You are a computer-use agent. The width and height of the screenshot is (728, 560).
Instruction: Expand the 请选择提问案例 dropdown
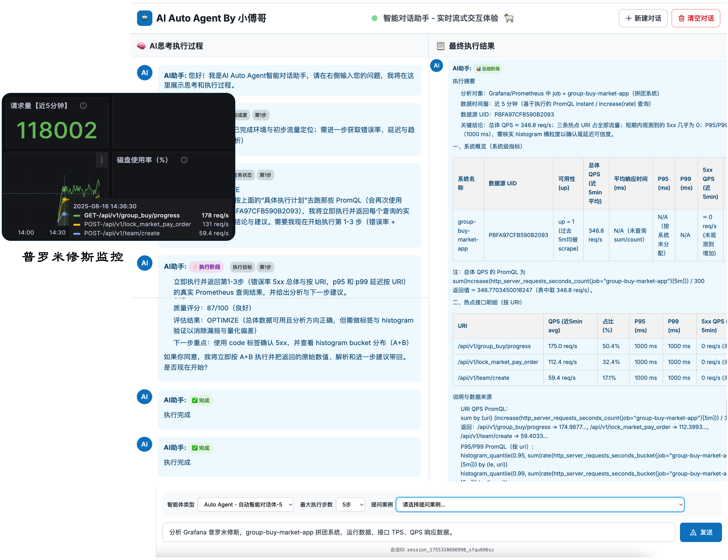click(540, 505)
